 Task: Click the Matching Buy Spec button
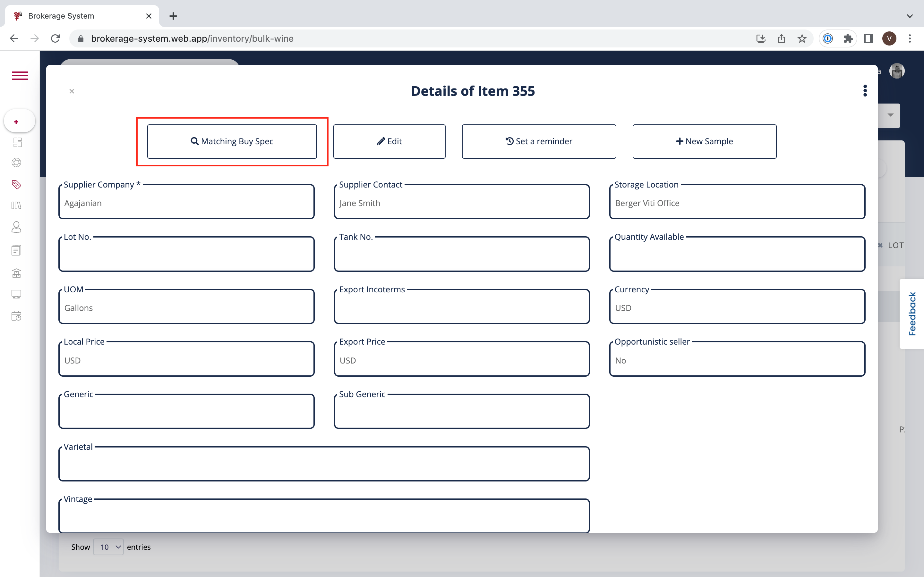[x=232, y=141]
